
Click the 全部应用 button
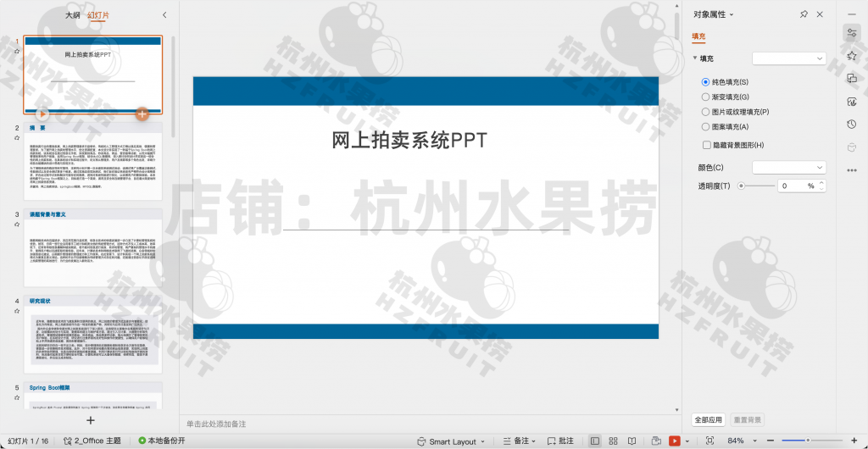(x=709, y=419)
